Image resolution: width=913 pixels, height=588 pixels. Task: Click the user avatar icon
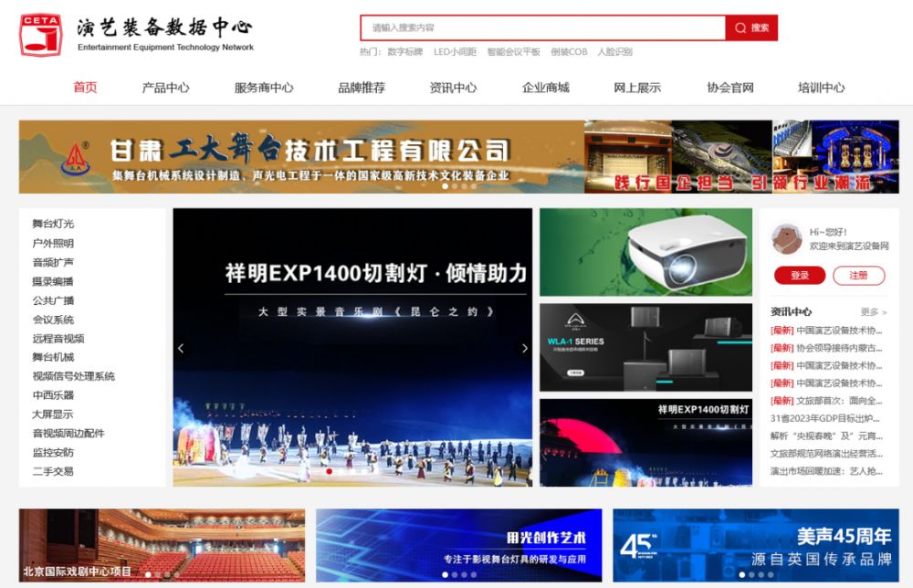(x=786, y=238)
